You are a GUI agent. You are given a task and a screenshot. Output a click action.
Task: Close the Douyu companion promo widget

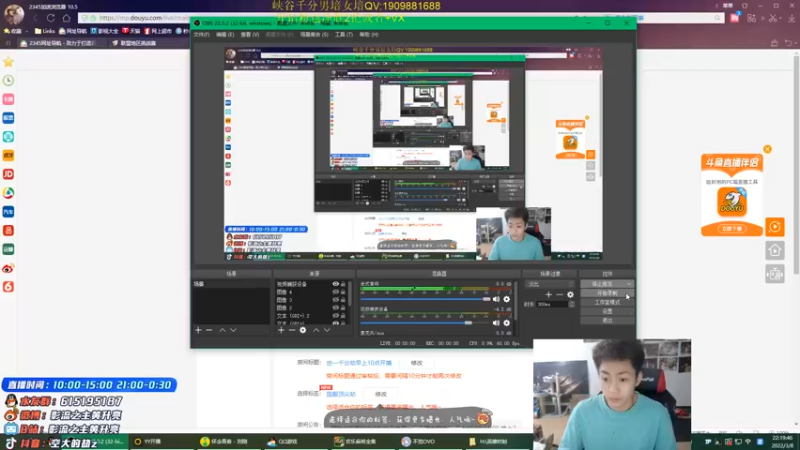(767, 149)
